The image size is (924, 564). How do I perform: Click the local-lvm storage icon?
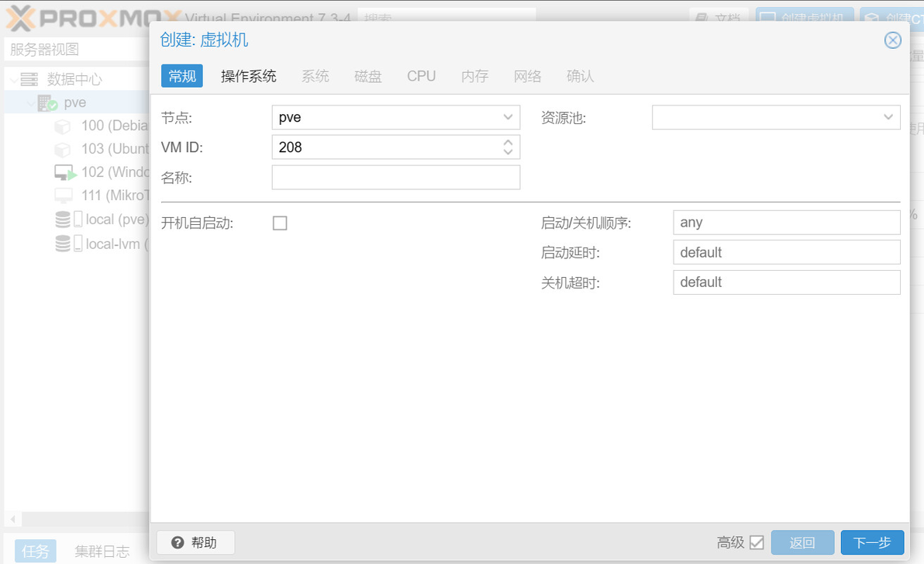67,244
